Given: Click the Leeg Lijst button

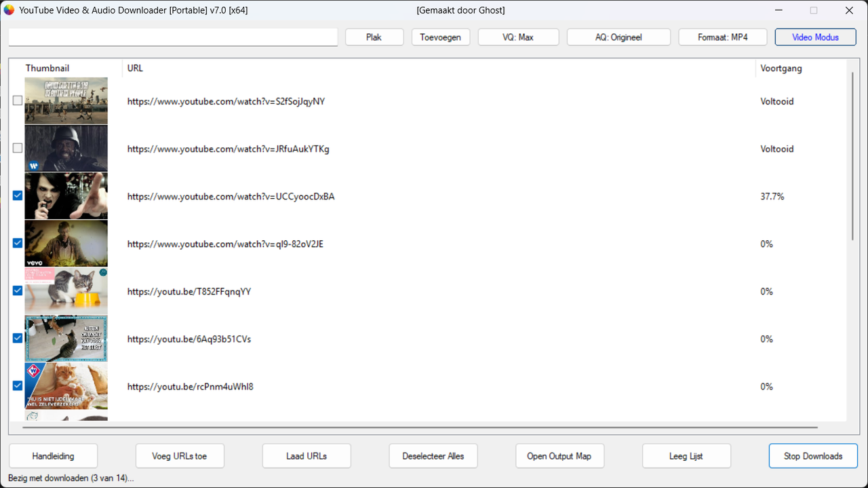Looking at the screenshot, I should (x=687, y=456).
